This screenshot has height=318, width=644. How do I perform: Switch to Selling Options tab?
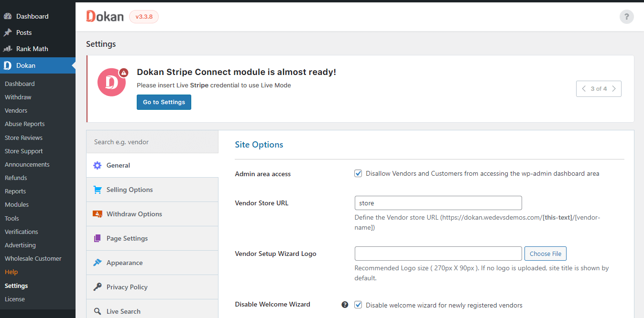(x=153, y=190)
